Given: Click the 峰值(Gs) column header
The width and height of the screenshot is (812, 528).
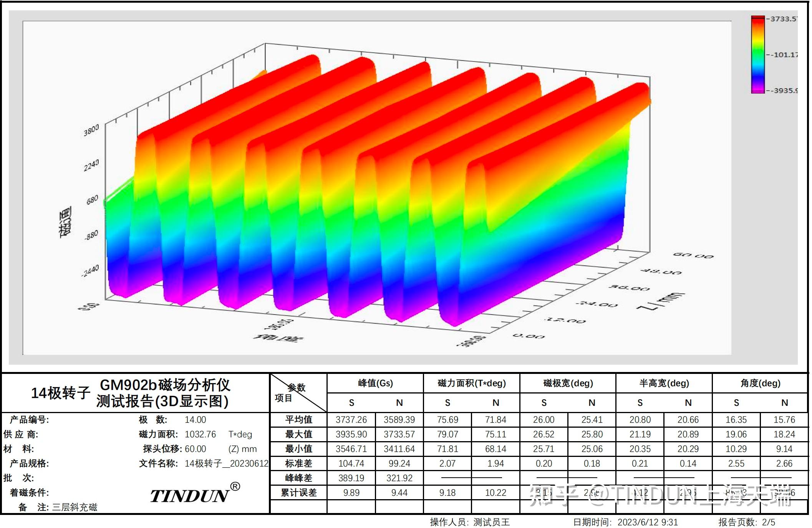Looking at the screenshot, I should coord(375,384).
